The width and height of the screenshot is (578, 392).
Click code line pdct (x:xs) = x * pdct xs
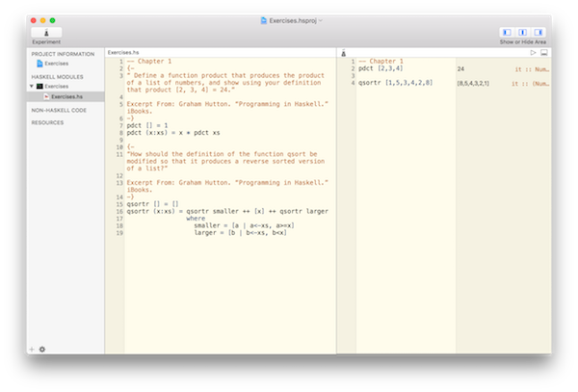(x=173, y=133)
